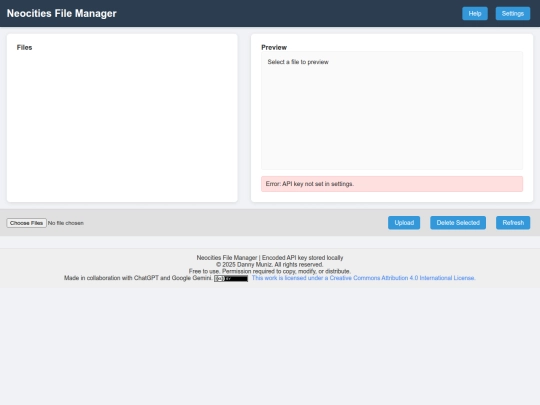Open the Settings button in header
Screen dimensions: 540x405
point(512,13)
